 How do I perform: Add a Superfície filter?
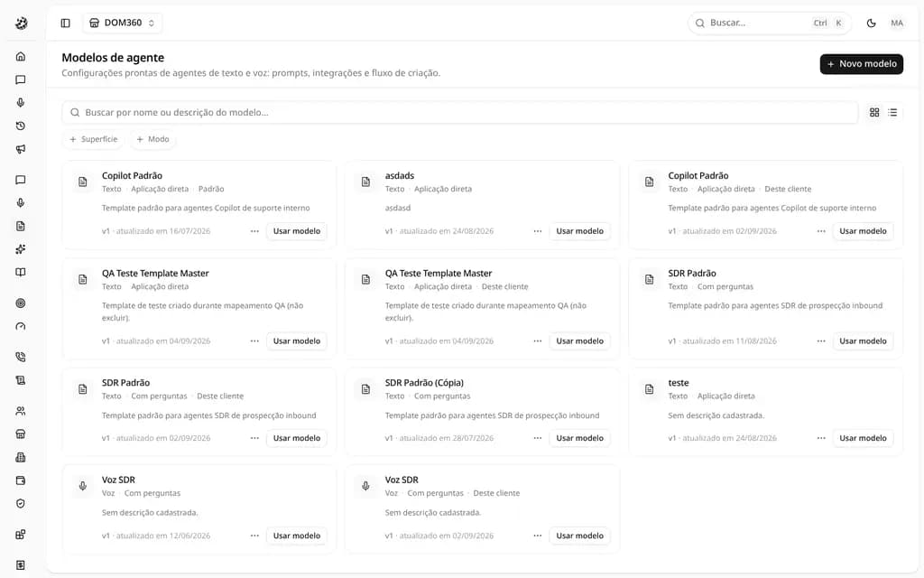coord(93,139)
